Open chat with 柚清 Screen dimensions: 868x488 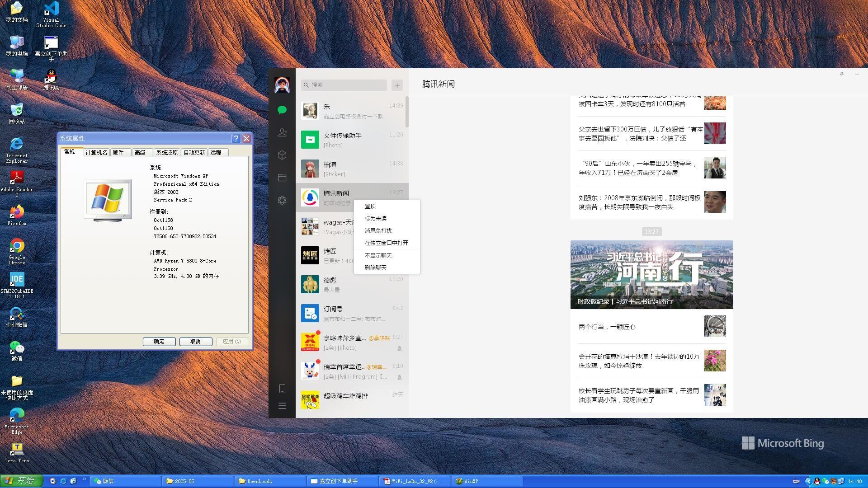coord(352,169)
